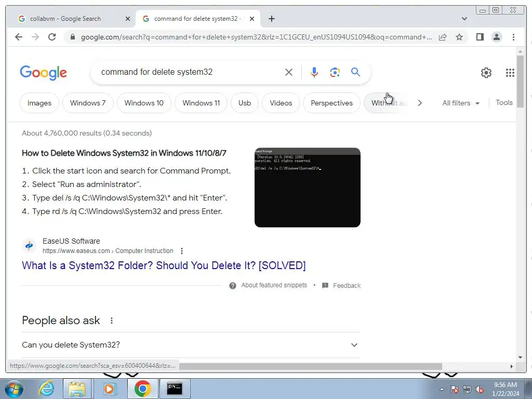Click the EaseUS Software source name
The height and width of the screenshot is (399, 532).
[71, 241]
